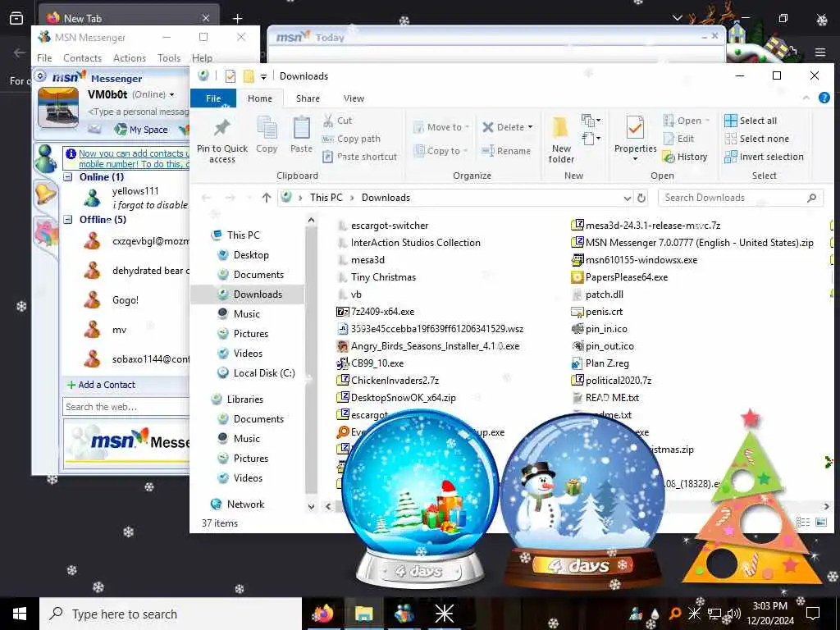840x630 pixels.
Task: Open Windows Start menu
Action: 20,614
